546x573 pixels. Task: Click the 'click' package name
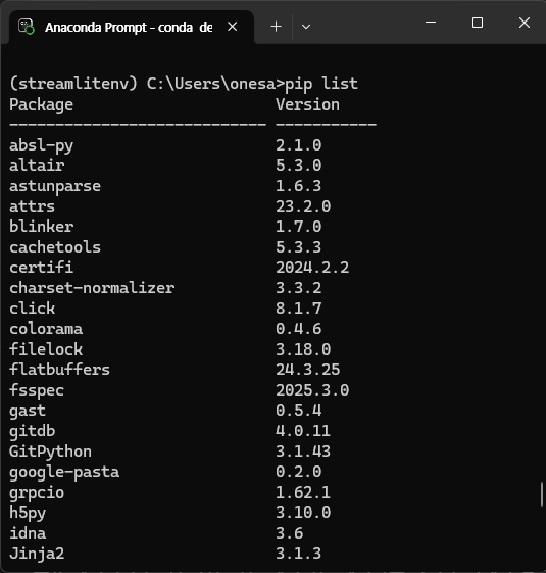coord(32,308)
